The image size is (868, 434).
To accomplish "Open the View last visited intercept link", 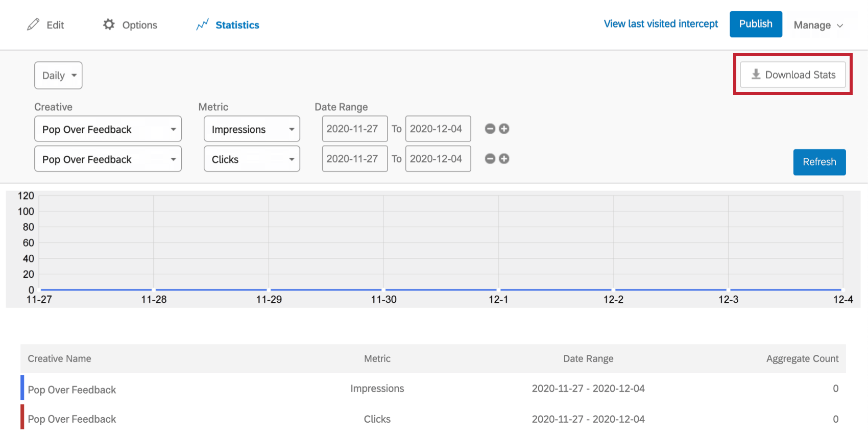I will [661, 24].
